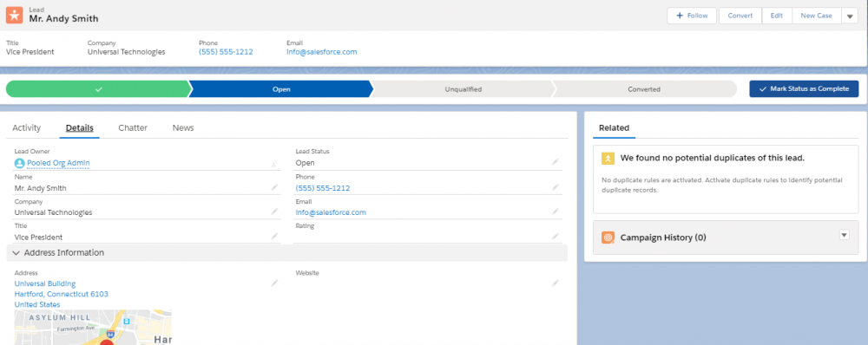Edit the Name field pencil icon
This screenshot has width=868, height=345.
click(274, 187)
